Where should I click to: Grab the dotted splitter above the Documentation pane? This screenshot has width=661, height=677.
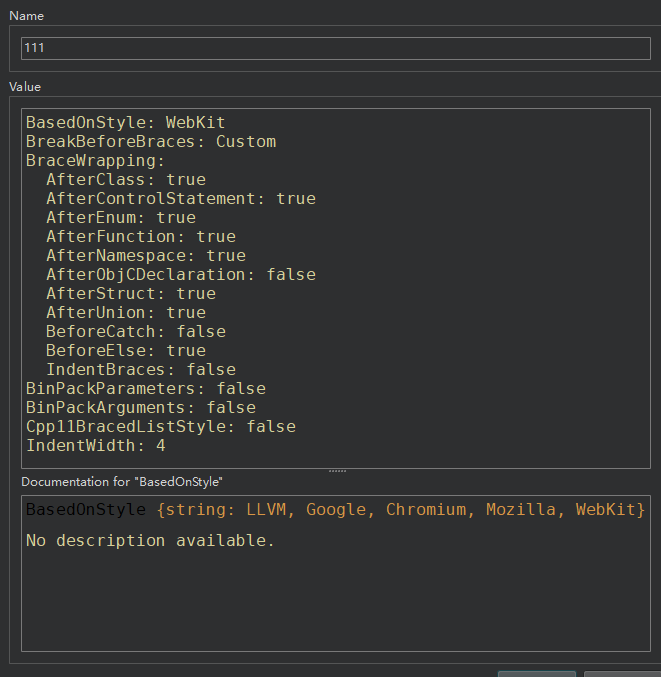(337, 471)
